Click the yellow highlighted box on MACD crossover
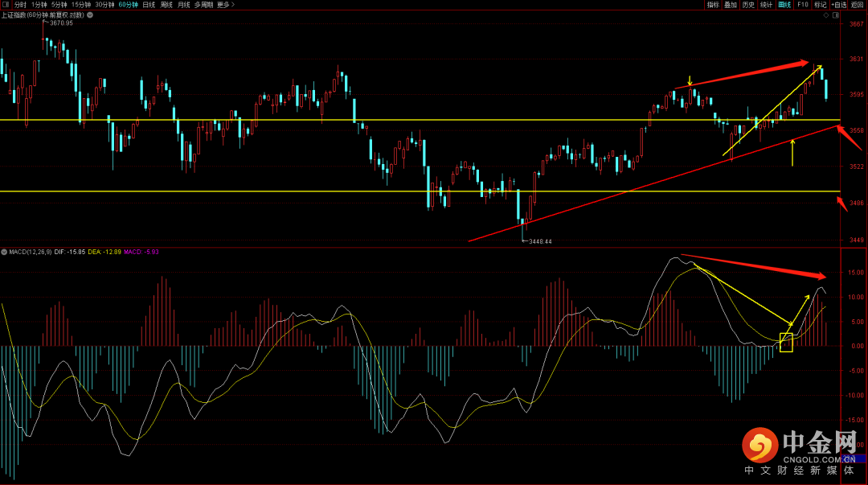The height and width of the screenshot is (485, 868). tap(786, 343)
